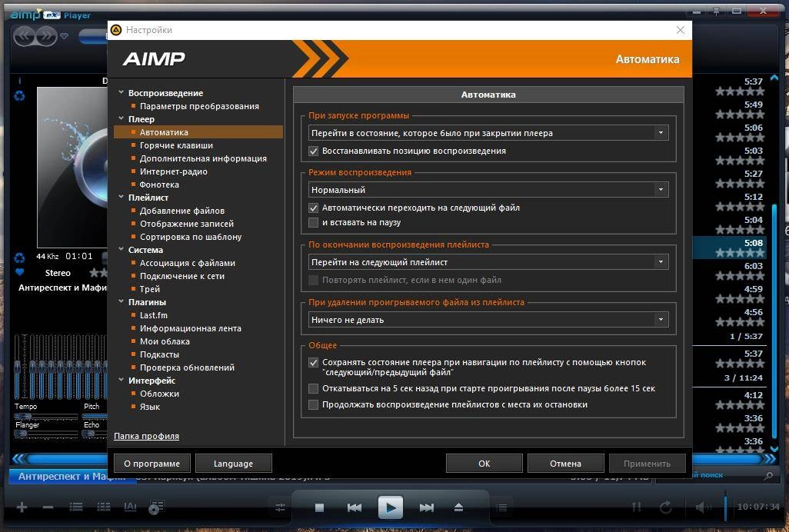Toggle playlist icon right of eject button
The width and height of the screenshot is (789, 532).
tap(501, 508)
